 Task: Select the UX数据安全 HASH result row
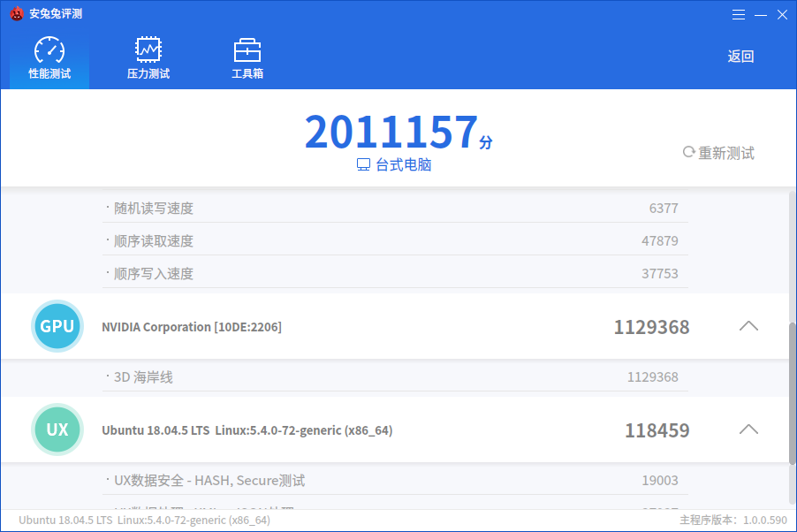[x=395, y=480]
